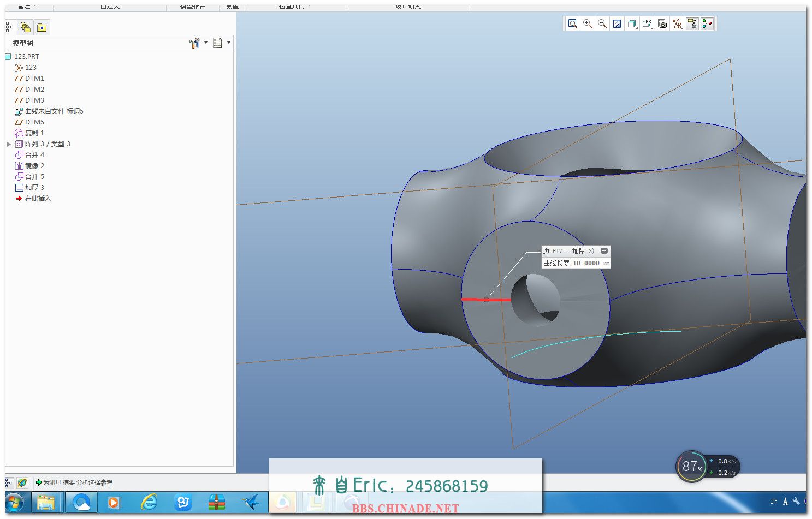This screenshot has height=519, width=812.
Task: Toggle the model tree pane icon in status bar
Action: point(9,482)
